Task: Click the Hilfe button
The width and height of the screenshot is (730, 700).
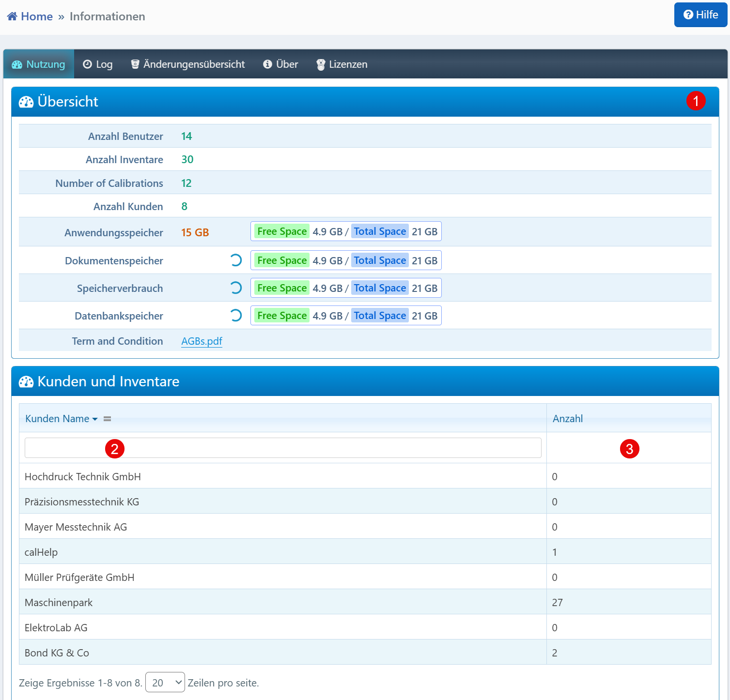Action: tap(700, 15)
